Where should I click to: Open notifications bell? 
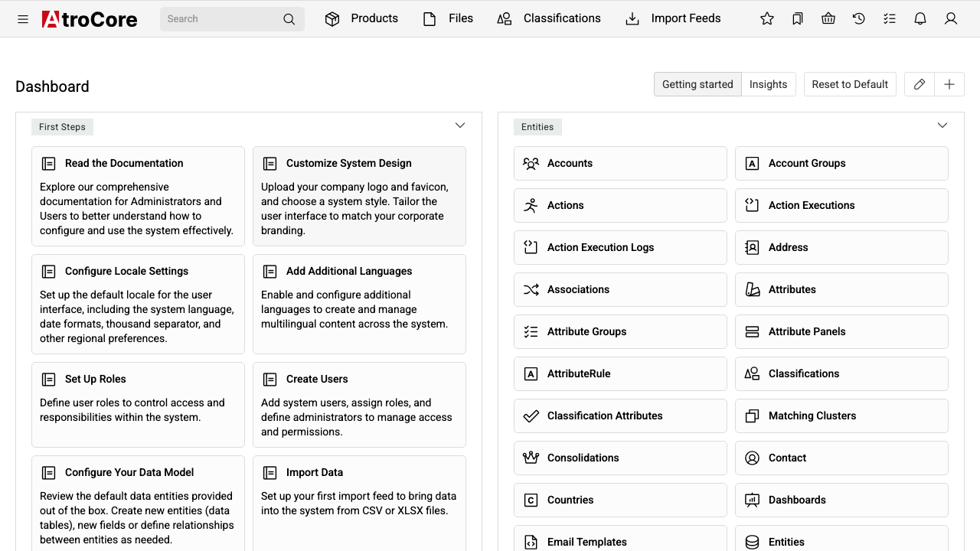click(920, 19)
